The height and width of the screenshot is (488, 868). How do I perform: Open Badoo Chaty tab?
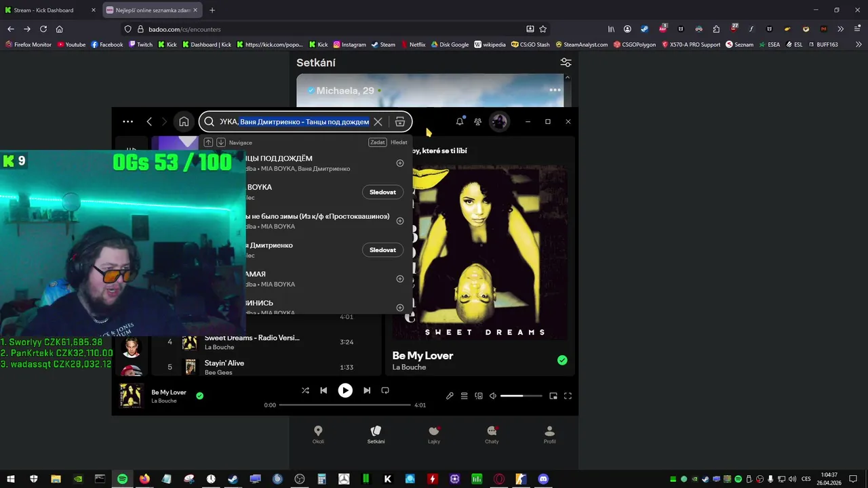pos(492,434)
